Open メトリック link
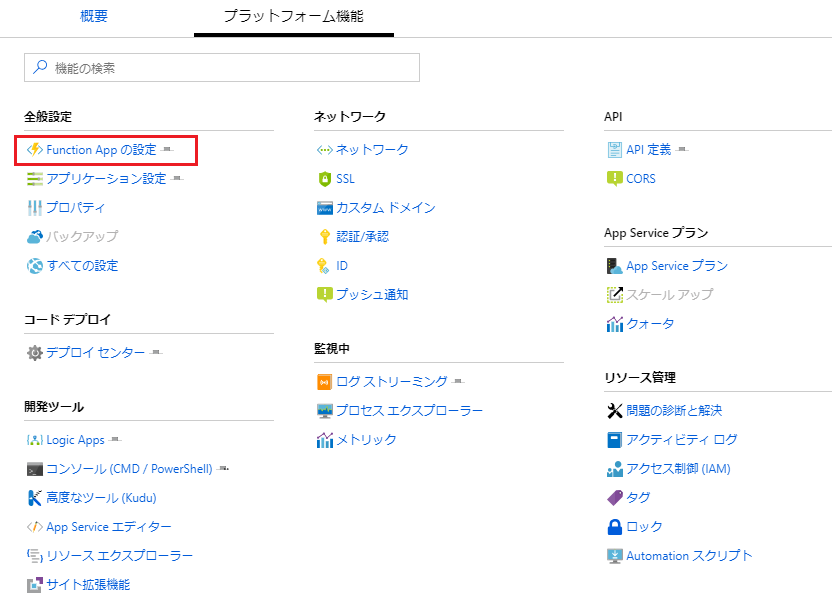Viewport: 832px width, 602px height. pos(366,440)
